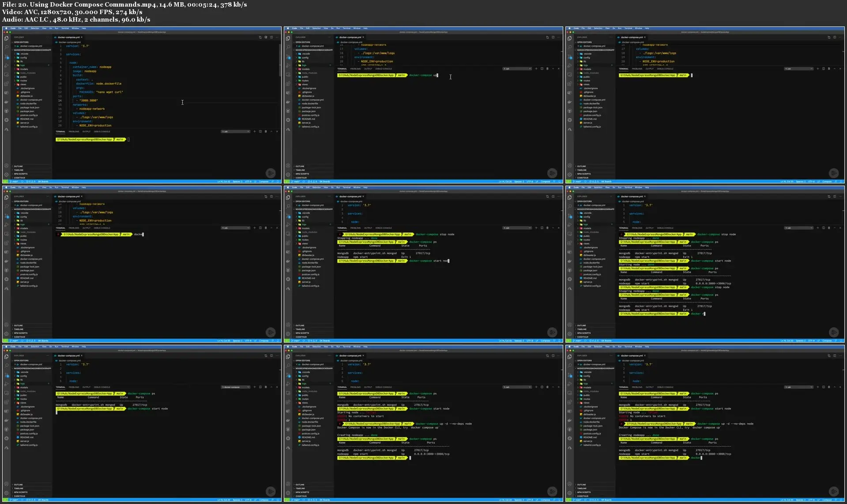
Task: Open the docker-compose terminal dropdown in the seventh thumbnail
Action: (235, 387)
